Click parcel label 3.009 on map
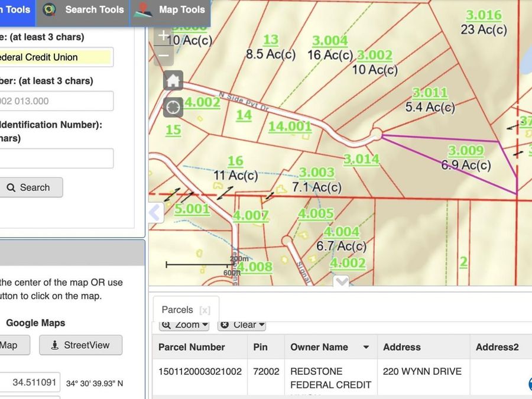The height and width of the screenshot is (399, 532). pos(466,151)
